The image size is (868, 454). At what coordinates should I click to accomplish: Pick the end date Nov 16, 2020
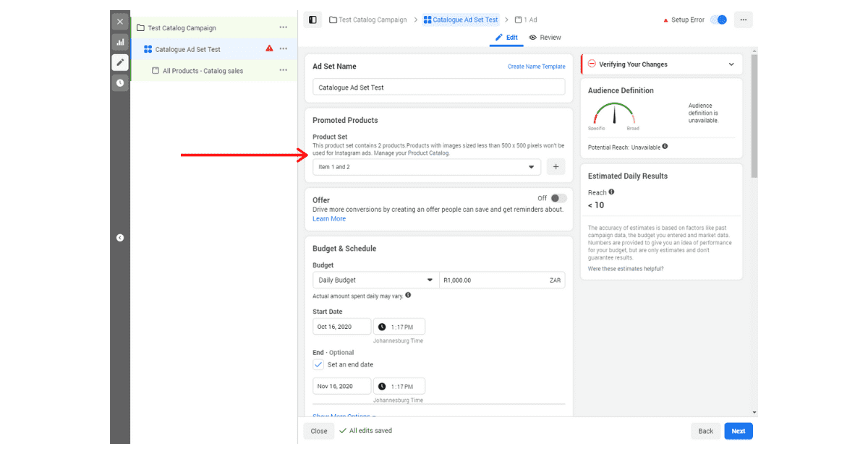coord(341,386)
